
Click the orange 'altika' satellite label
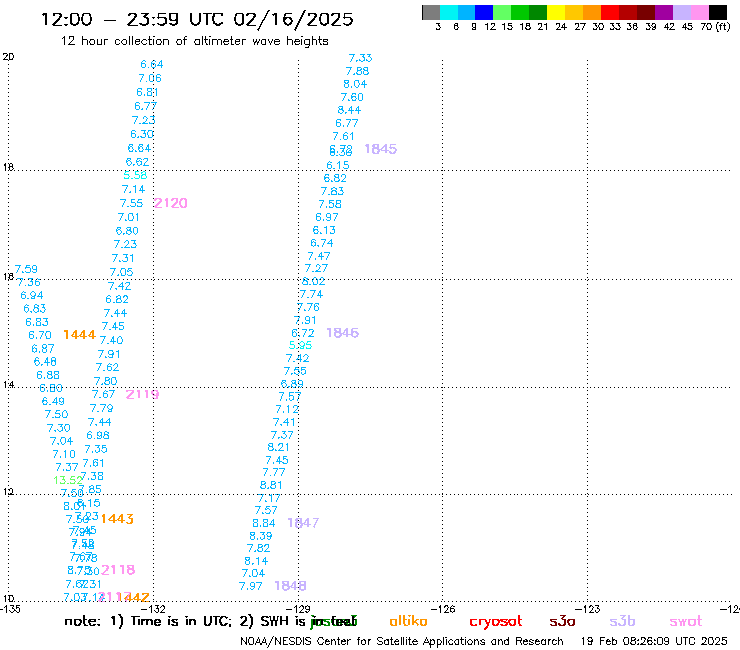click(408, 621)
